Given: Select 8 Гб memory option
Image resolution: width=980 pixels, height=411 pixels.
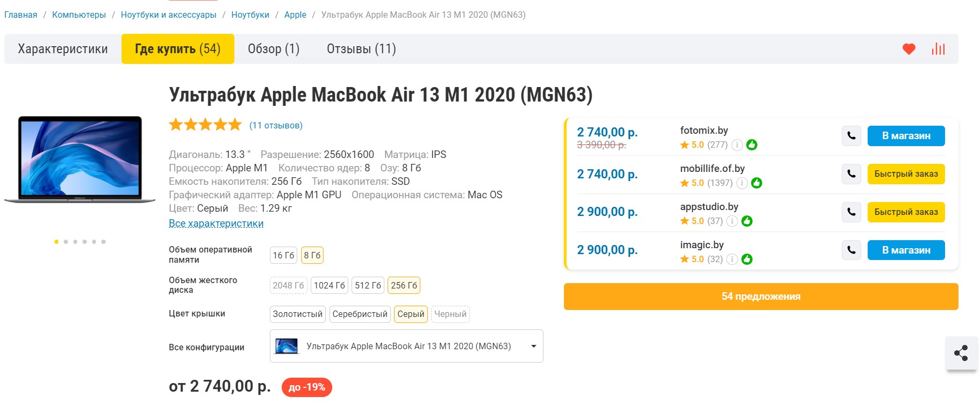Looking at the screenshot, I should [312, 255].
